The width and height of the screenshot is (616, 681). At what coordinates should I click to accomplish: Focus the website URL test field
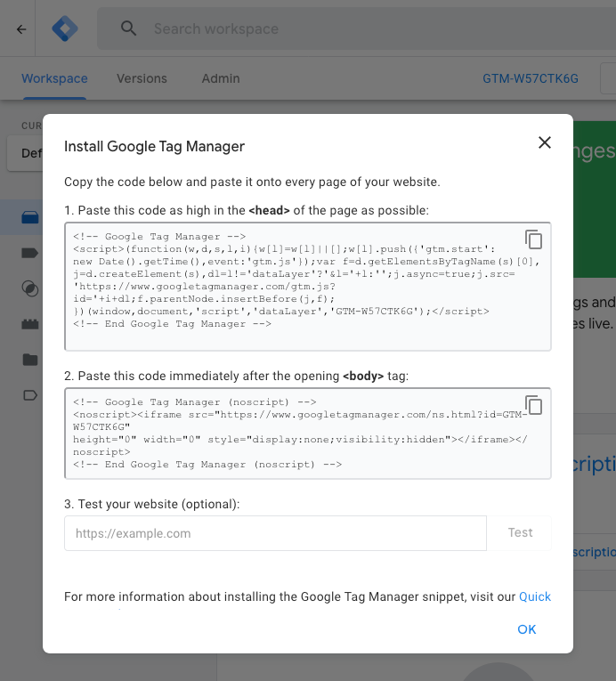(275, 533)
